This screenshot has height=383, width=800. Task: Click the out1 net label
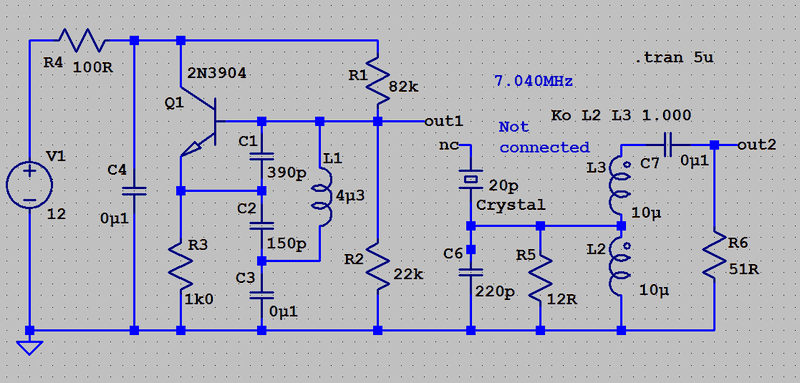coord(443,121)
